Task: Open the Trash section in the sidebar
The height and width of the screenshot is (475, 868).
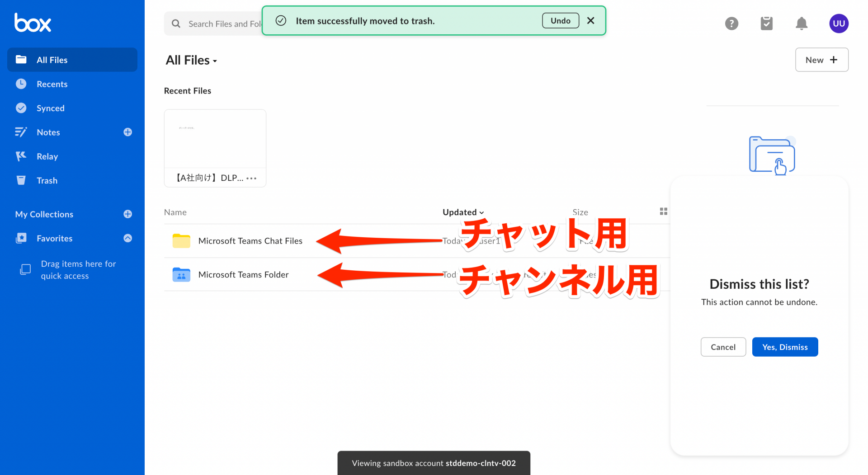Action: tap(47, 180)
